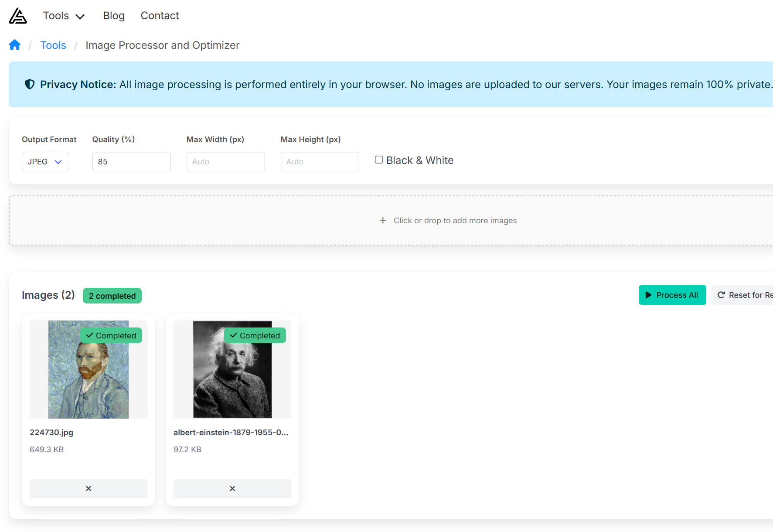Enable the Black & White checkbox
The height and width of the screenshot is (532, 773).
click(379, 160)
